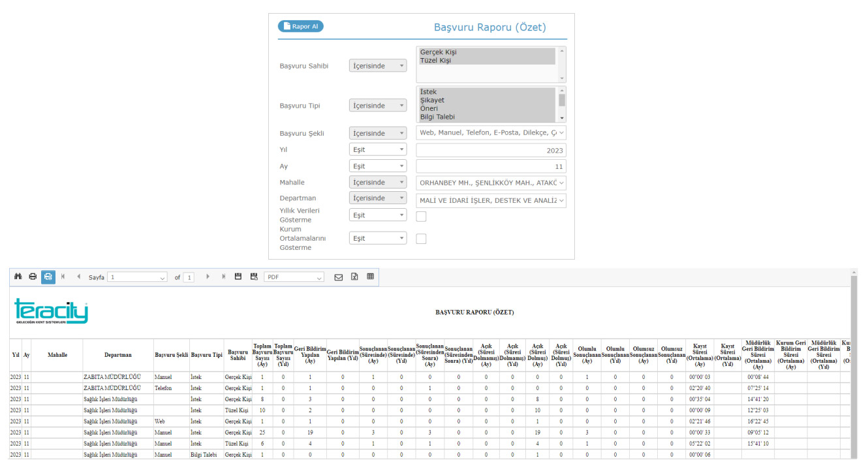Click the save-as export icon
This screenshot has height=471, width=868.
point(254,277)
